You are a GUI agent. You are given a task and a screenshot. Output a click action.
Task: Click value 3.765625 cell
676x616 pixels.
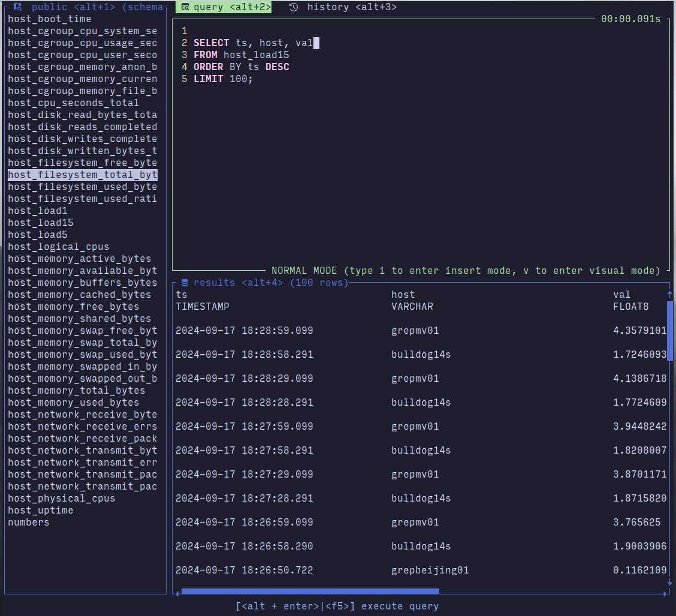point(637,523)
